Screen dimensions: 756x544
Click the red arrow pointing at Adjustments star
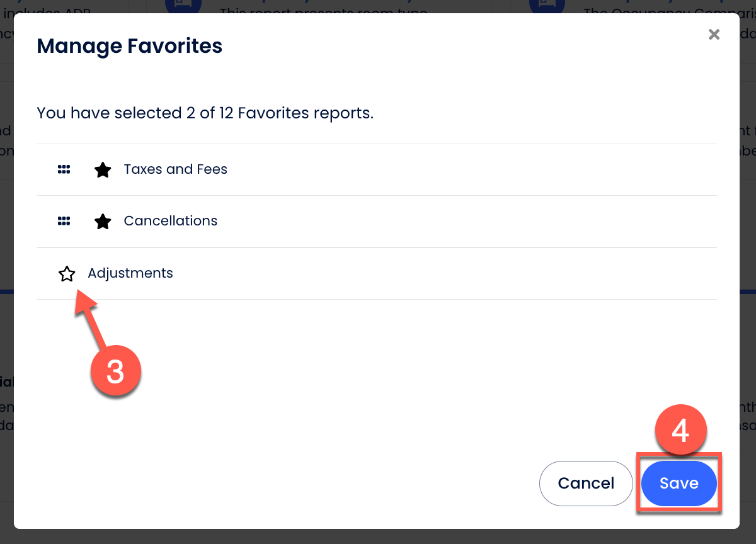(x=91, y=320)
